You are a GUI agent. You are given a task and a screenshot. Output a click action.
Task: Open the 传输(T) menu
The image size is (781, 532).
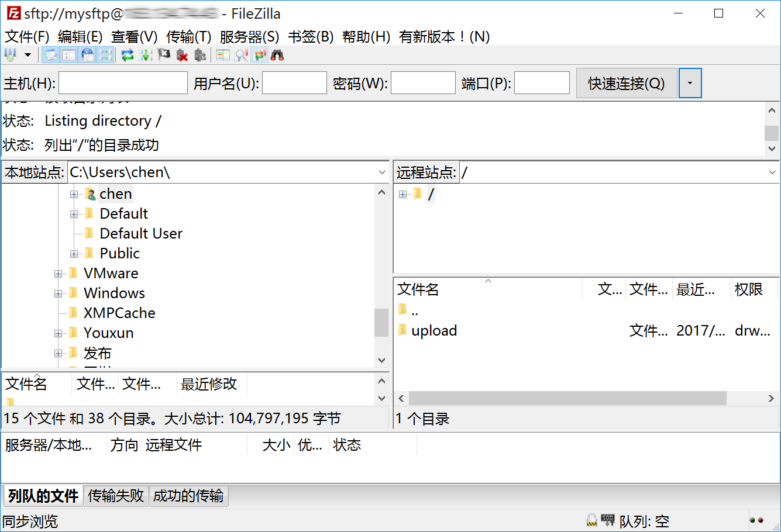pos(188,37)
